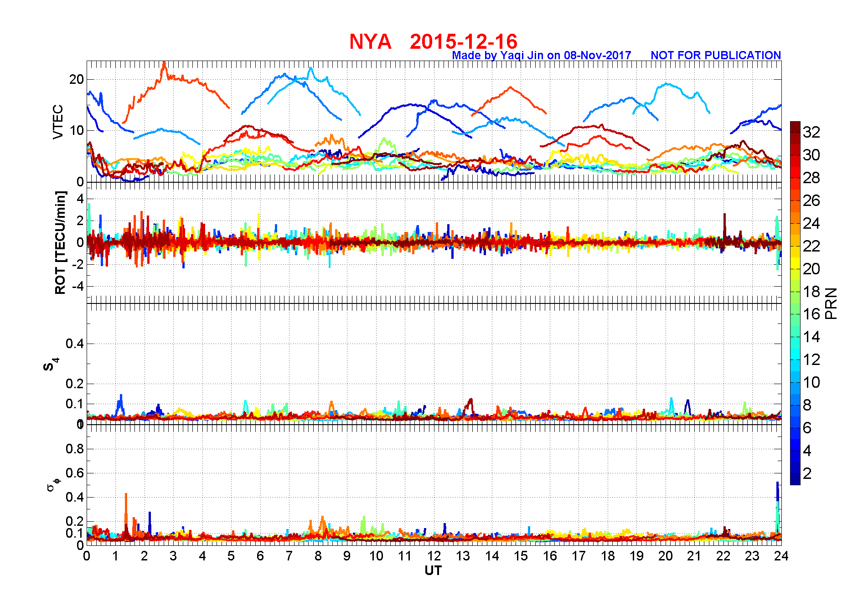Image resolution: width=868 pixels, height=606 pixels.
Task: Click the plot title 'NYA 2015-12-16'
Action: click(x=433, y=41)
